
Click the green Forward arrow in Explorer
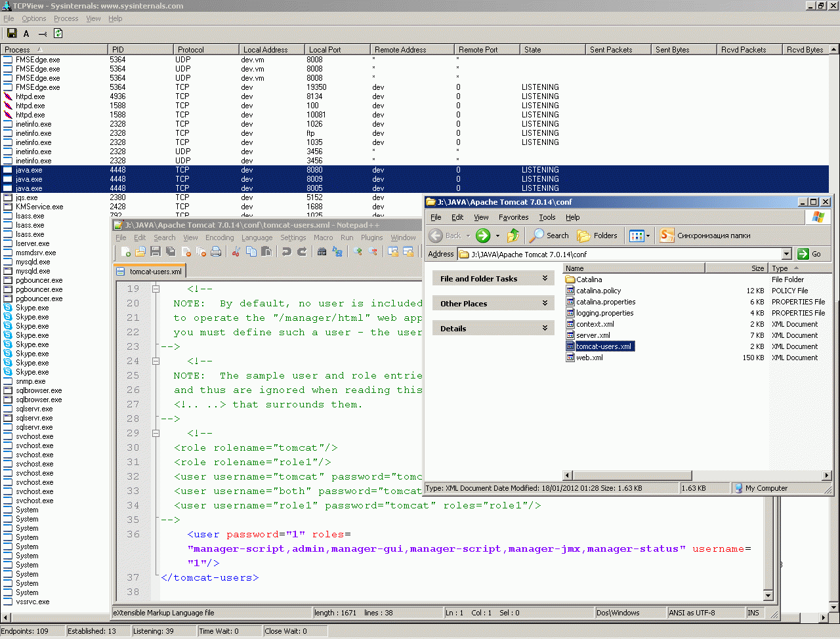(x=483, y=236)
